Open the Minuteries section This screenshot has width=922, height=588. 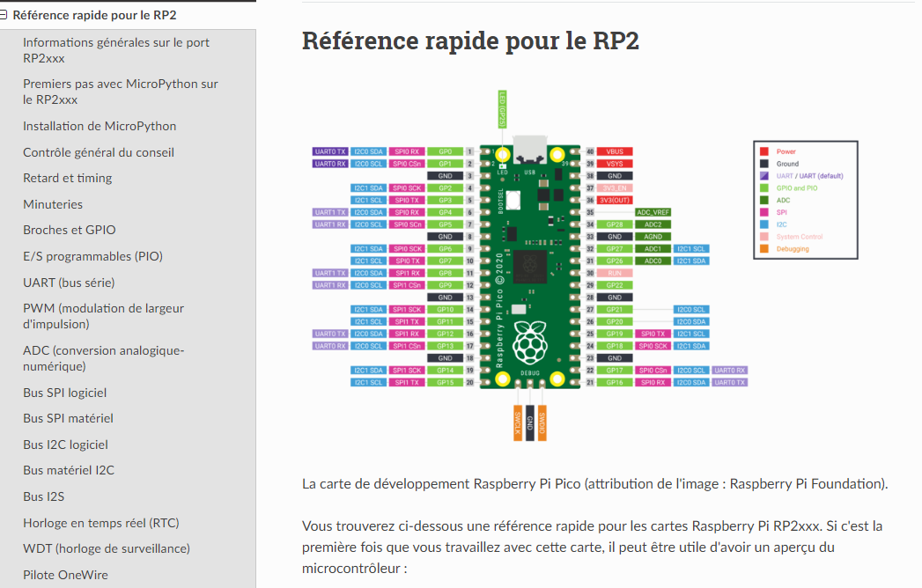[53, 204]
